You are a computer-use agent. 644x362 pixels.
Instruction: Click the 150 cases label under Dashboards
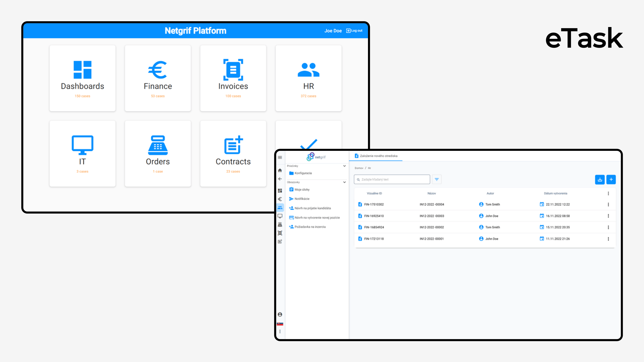click(x=83, y=96)
